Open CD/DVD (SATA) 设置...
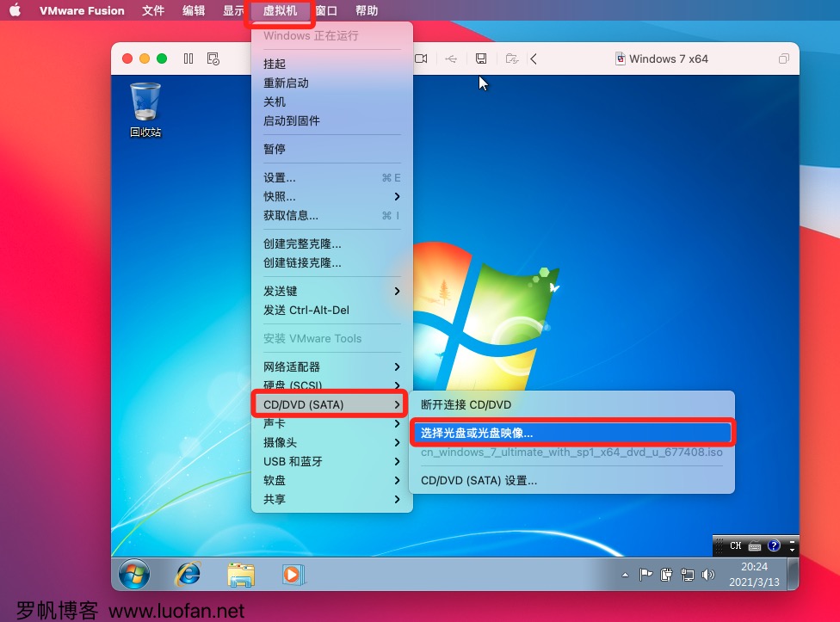The height and width of the screenshot is (622, 840). pos(571,480)
